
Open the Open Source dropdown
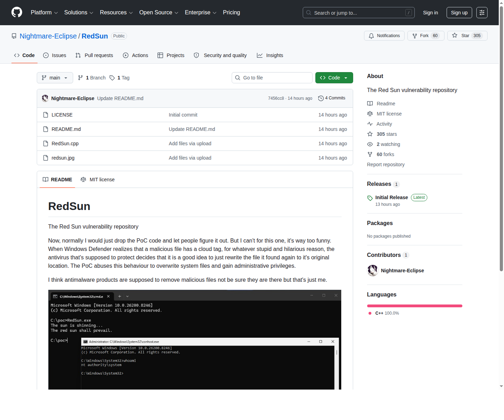point(159,13)
